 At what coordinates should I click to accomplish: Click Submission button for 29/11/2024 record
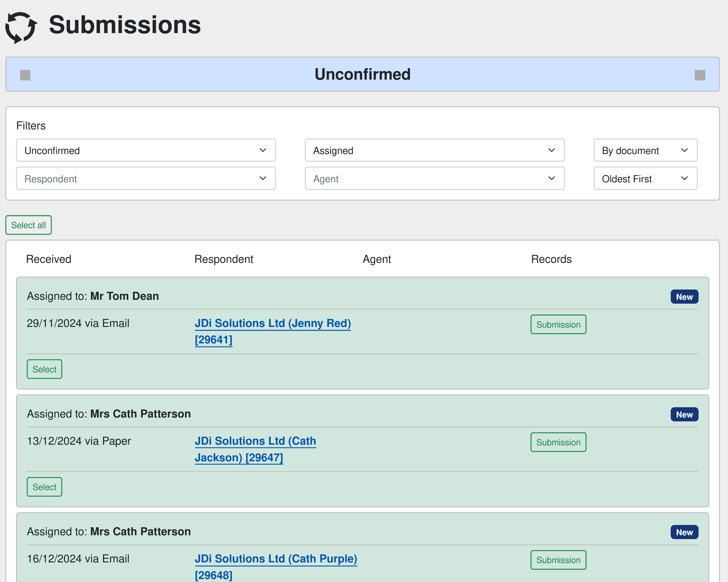pos(558,325)
